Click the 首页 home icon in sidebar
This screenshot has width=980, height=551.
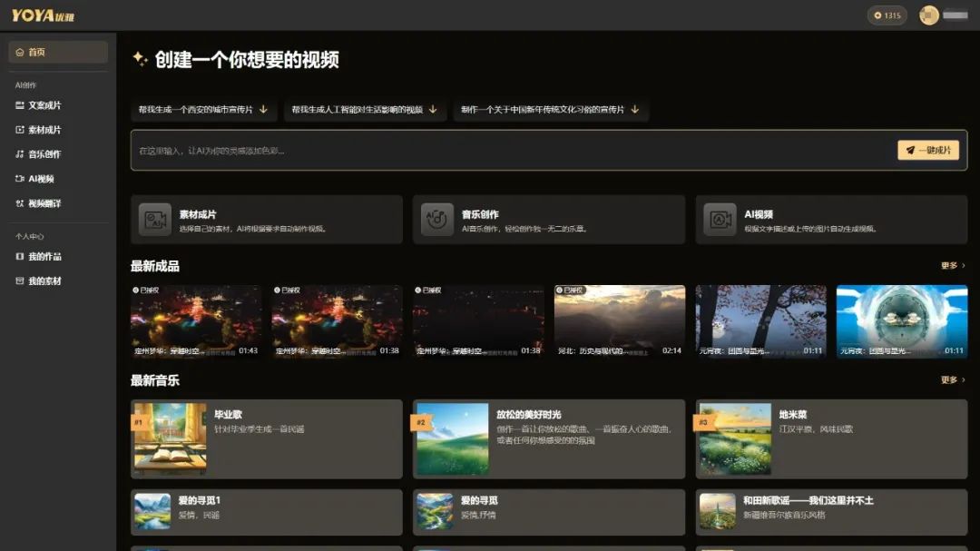pyautogui.click(x=20, y=53)
